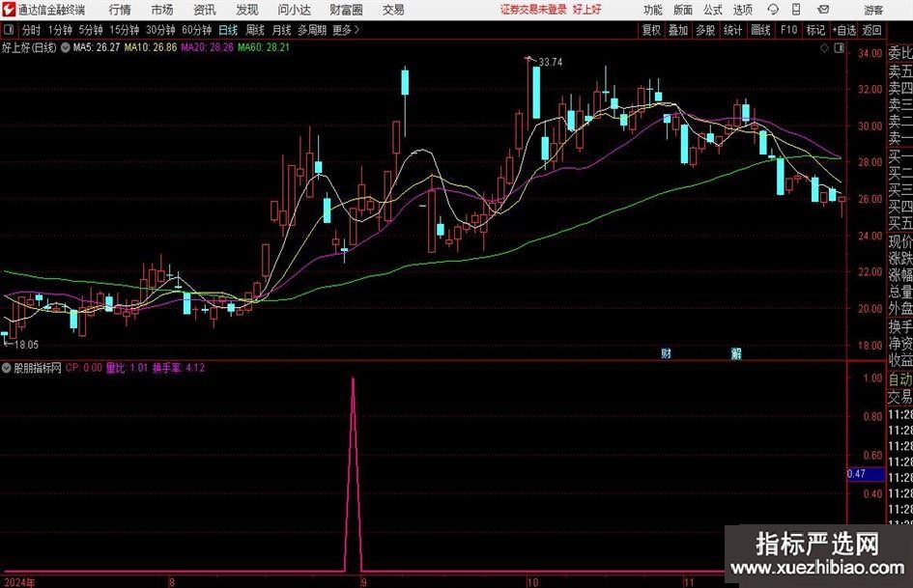Screen dimensions: 913x588
Task: Select the 月线 monthly chart tab
Action: point(281,30)
